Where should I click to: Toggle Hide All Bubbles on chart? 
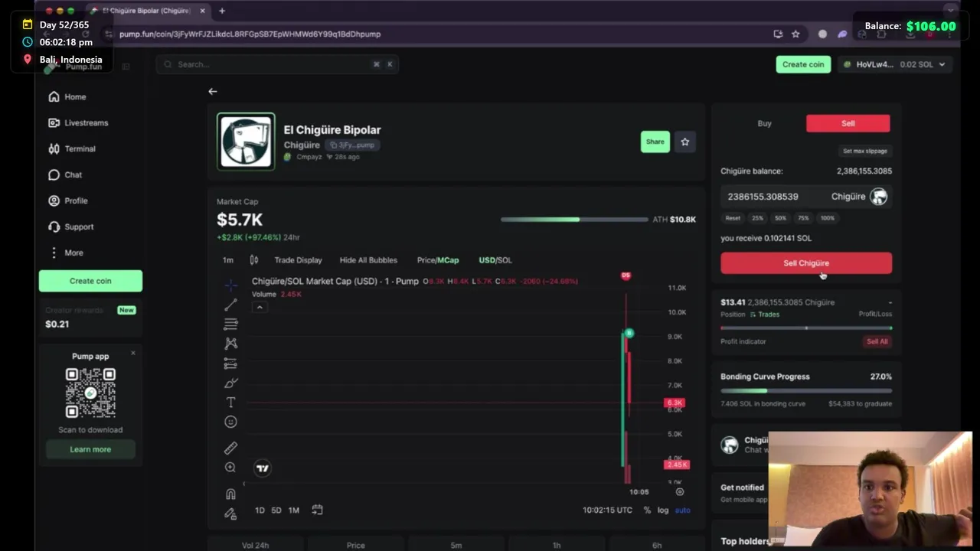[368, 260]
